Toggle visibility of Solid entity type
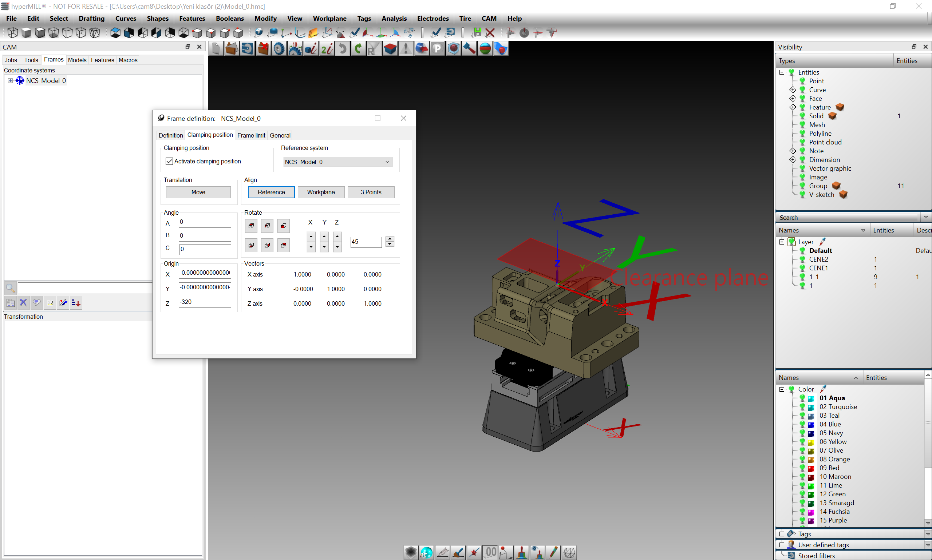Viewport: 932px width, 560px height. [802, 116]
